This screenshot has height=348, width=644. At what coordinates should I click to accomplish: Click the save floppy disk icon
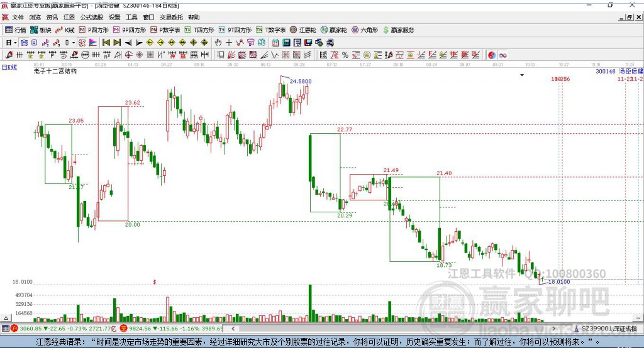pyautogui.click(x=308, y=43)
